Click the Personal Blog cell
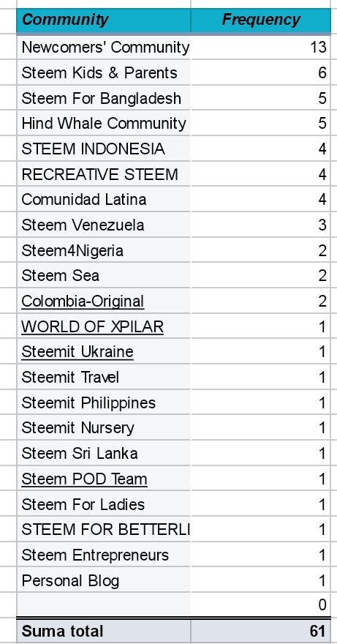The width and height of the screenshot is (337, 644). (x=104, y=580)
